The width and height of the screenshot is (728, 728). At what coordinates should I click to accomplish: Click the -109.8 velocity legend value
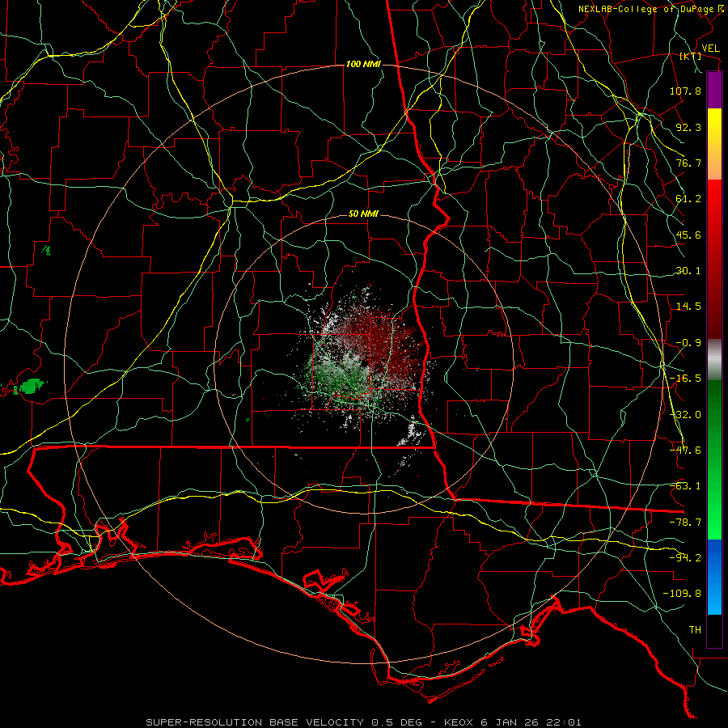[x=682, y=594]
